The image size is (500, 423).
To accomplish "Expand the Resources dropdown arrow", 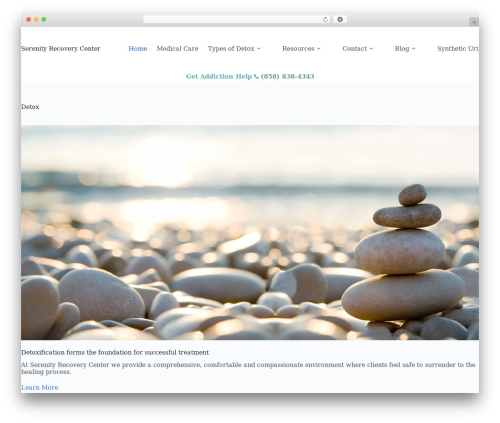I will 319,49.
